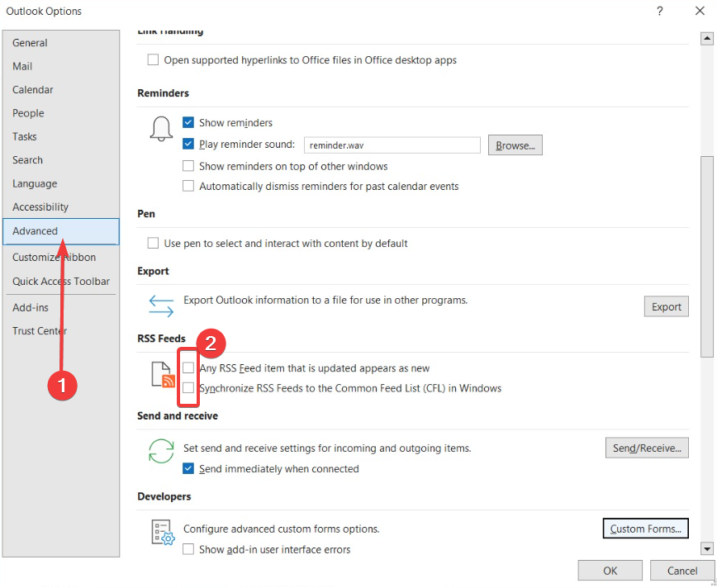
Task: Open the Help question mark
Action: pos(659,11)
